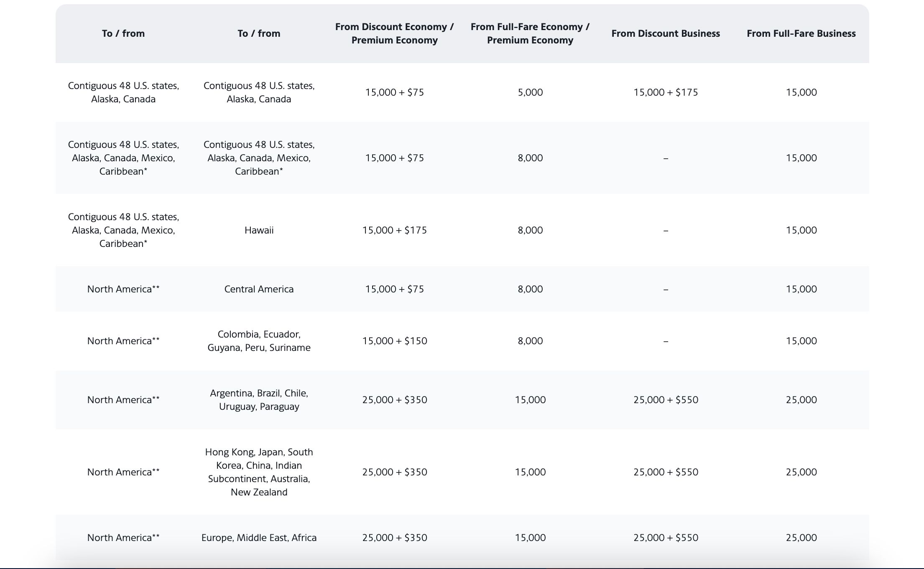
Task: Click Full-Fare Business '15,000' in the Central America row
Action: tap(801, 289)
